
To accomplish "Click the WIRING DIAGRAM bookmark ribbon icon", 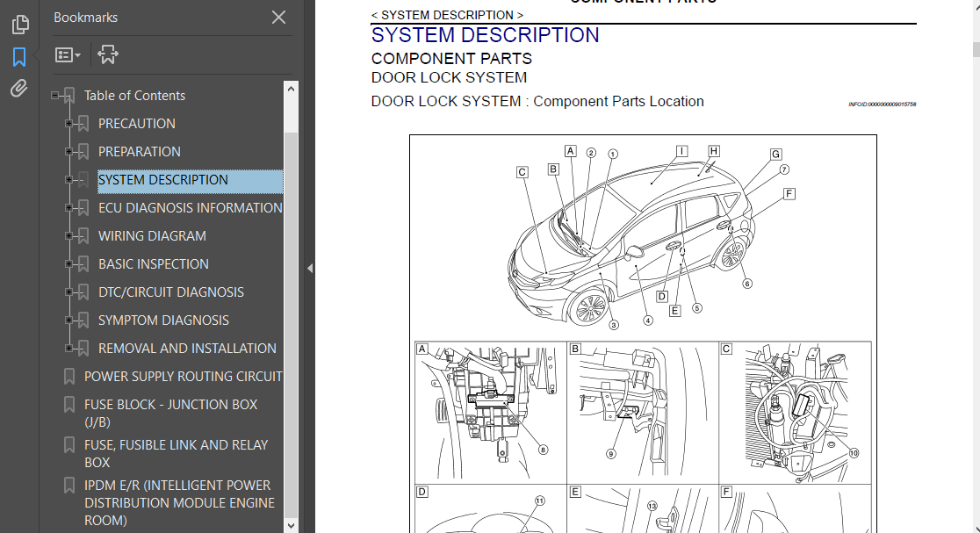I will [x=83, y=236].
